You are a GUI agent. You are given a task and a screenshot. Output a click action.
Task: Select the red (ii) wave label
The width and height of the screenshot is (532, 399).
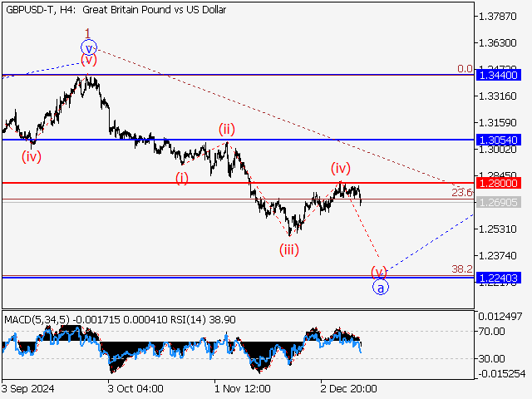[x=227, y=129]
